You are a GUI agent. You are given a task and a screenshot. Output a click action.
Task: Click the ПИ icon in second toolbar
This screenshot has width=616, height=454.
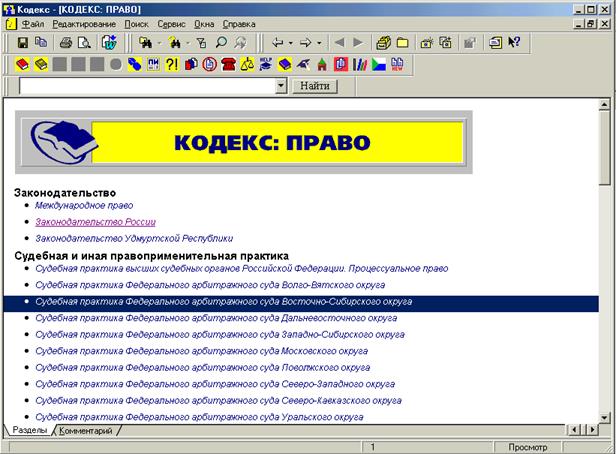click(x=153, y=64)
